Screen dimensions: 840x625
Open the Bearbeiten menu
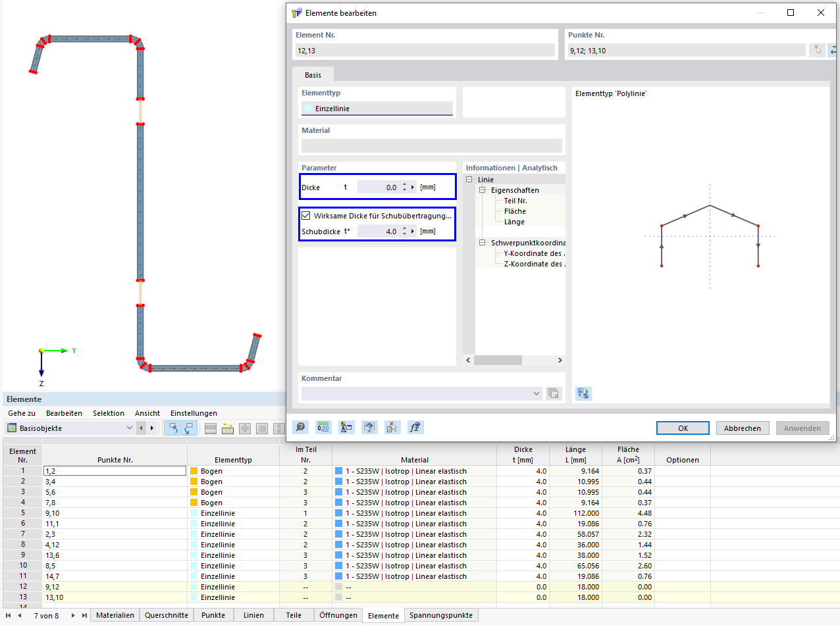(x=64, y=413)
